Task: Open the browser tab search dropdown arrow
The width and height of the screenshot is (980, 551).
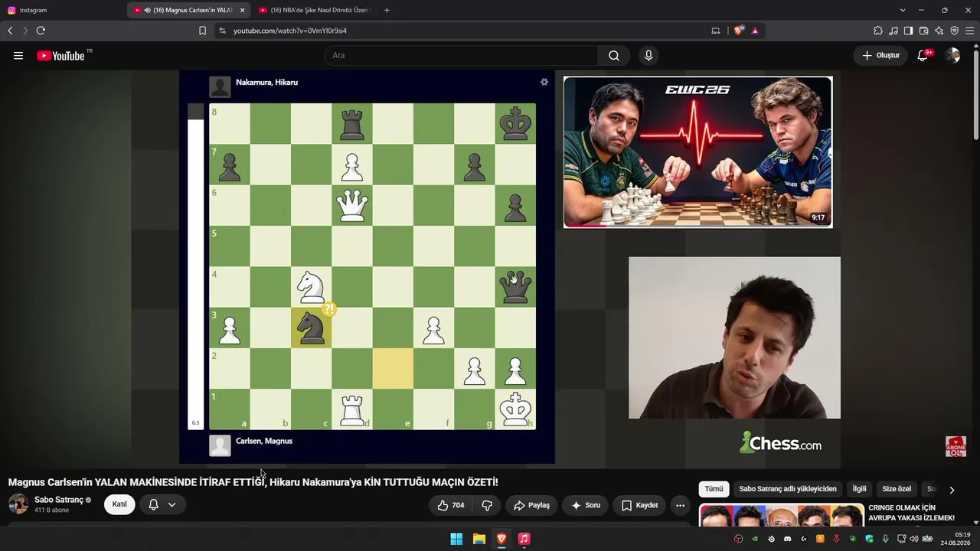Action: (903, 10)
